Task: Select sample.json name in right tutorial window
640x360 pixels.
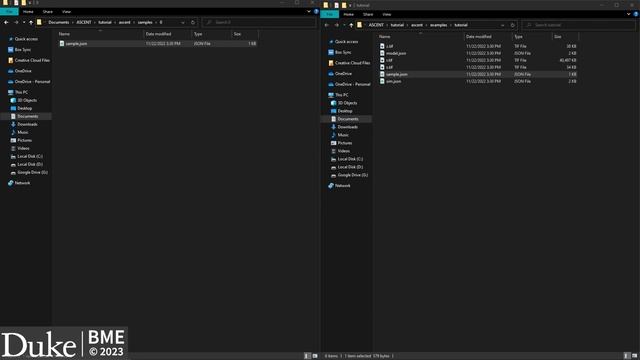Action: tap(397, 74)
